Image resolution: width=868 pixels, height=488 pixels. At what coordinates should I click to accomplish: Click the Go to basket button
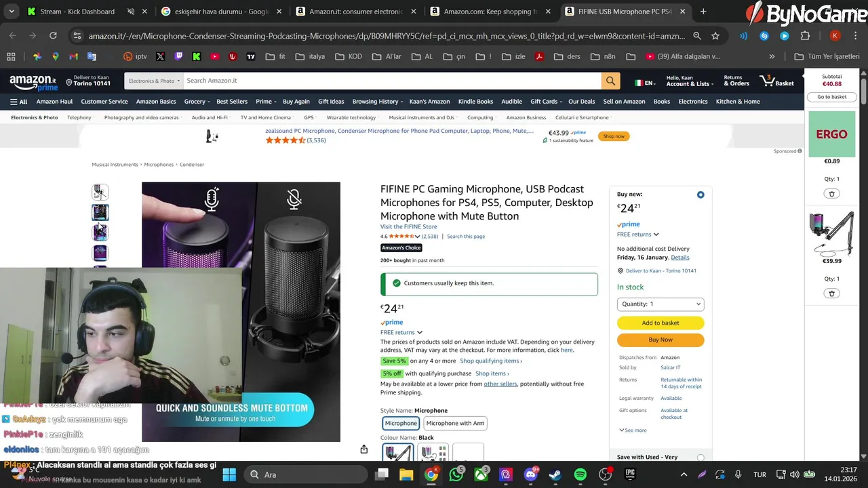pyautogui.click(x=831, y=97)
